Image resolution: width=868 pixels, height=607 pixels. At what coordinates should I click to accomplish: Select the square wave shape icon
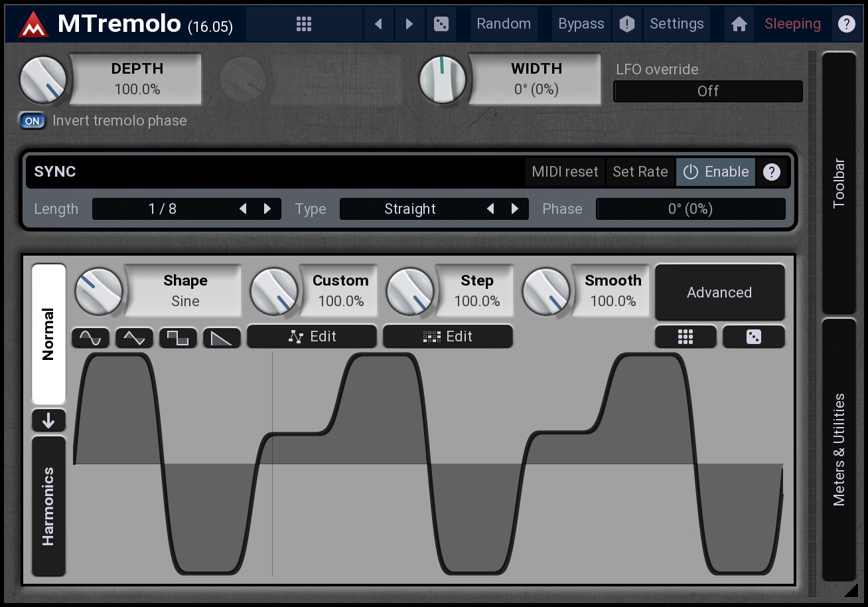pyautogui.click(x=178, y=337)
